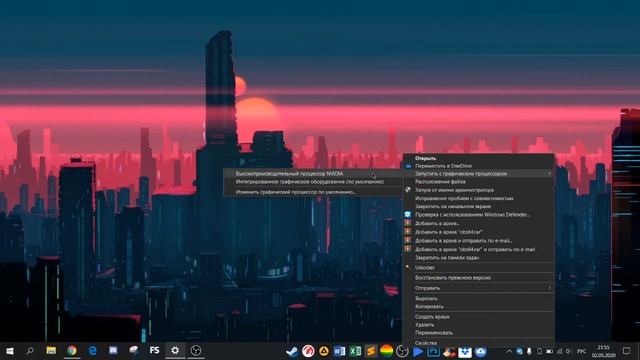Screen dimensions: 640x360
Task: Click the blue cloud taskbar icon
Action: (480, 351)
